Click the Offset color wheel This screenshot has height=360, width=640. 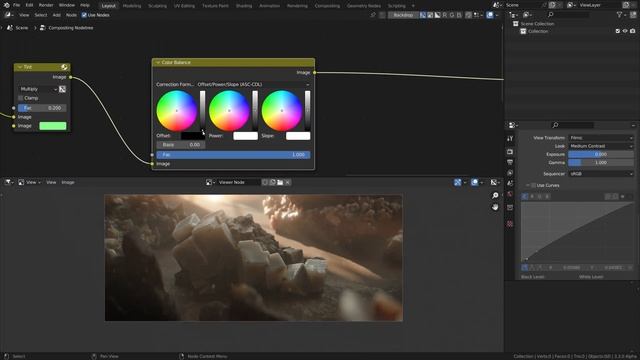pos(176,111)
